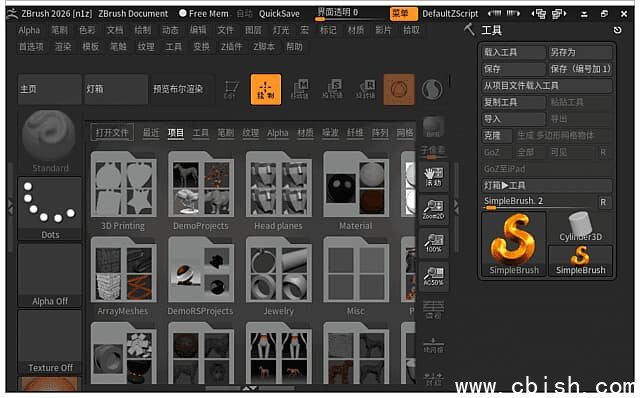Click the second window layout icon with arrows
Screen dimensions: 640x398
(559, 14)
